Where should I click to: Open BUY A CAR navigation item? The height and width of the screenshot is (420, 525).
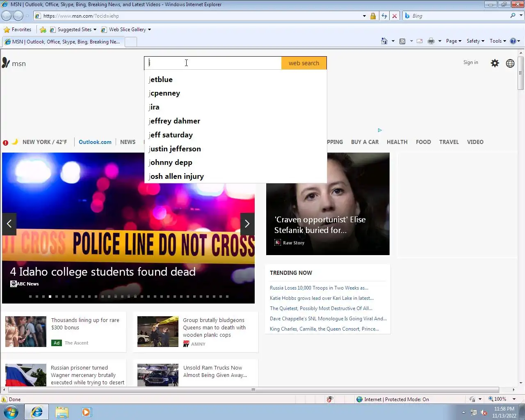(365, 142)
